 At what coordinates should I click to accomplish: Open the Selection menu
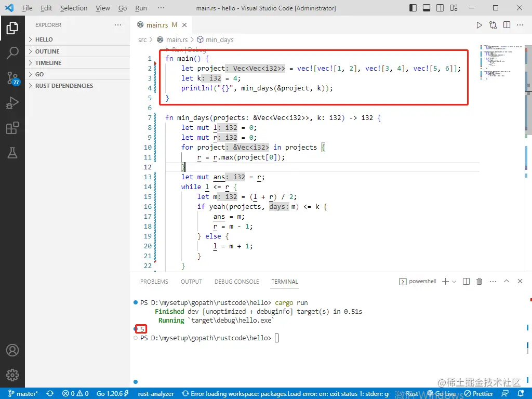tap(74, 8)
